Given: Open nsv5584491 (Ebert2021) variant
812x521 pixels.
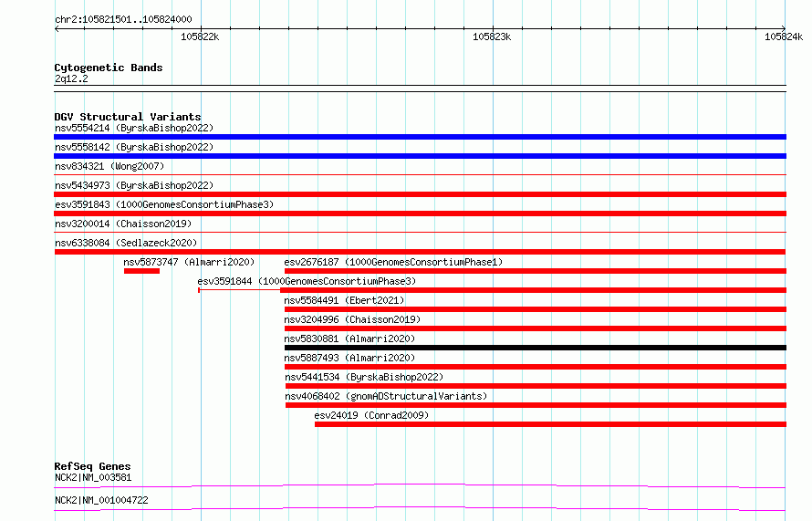Looking at the screenshot, I should click(344, 300).
